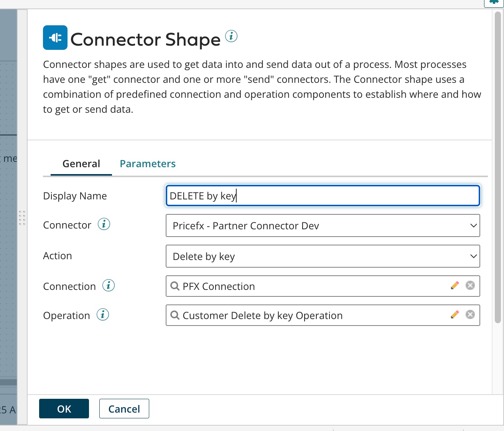Grab the panel resize handle on left edge

coord(22,217)
